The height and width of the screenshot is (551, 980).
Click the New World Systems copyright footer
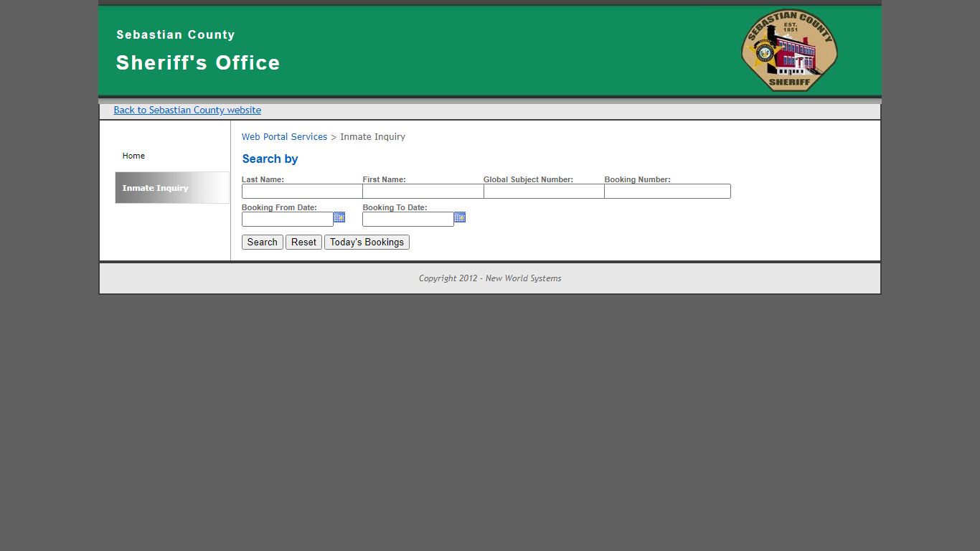(490, 278)
